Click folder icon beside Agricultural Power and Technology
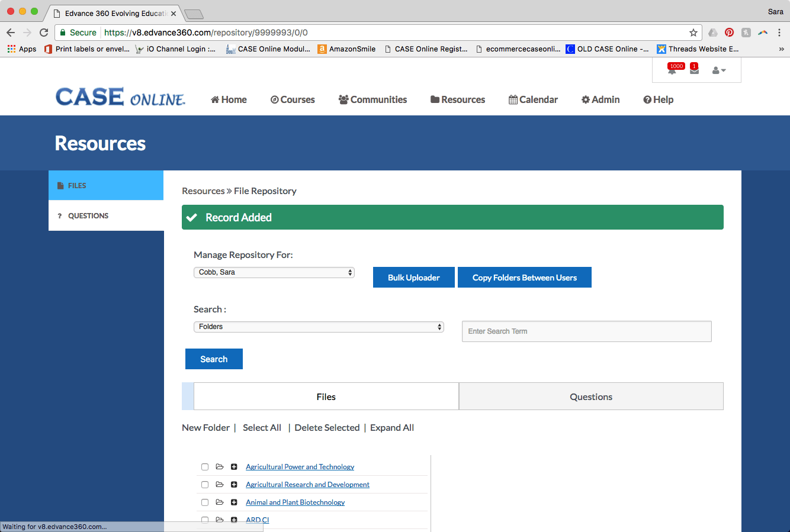Image resolution: width=790 pixels, height=532 pixels. [x=220, y=467]
